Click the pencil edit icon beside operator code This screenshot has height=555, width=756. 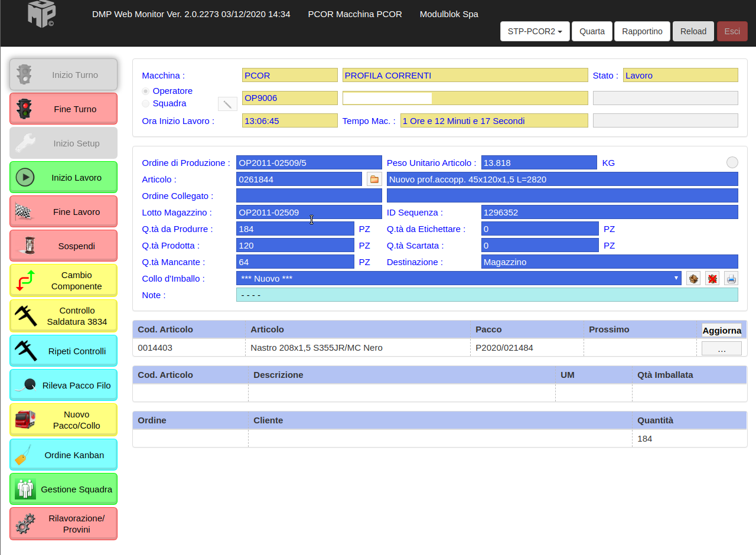click(x=227, y=105)
